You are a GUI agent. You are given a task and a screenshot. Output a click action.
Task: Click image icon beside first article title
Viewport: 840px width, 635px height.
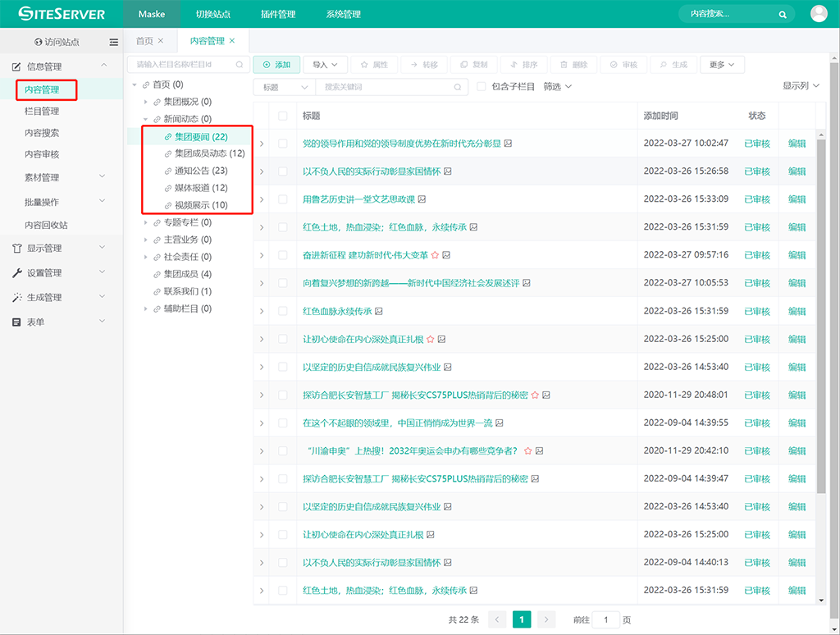click(509, 144)
